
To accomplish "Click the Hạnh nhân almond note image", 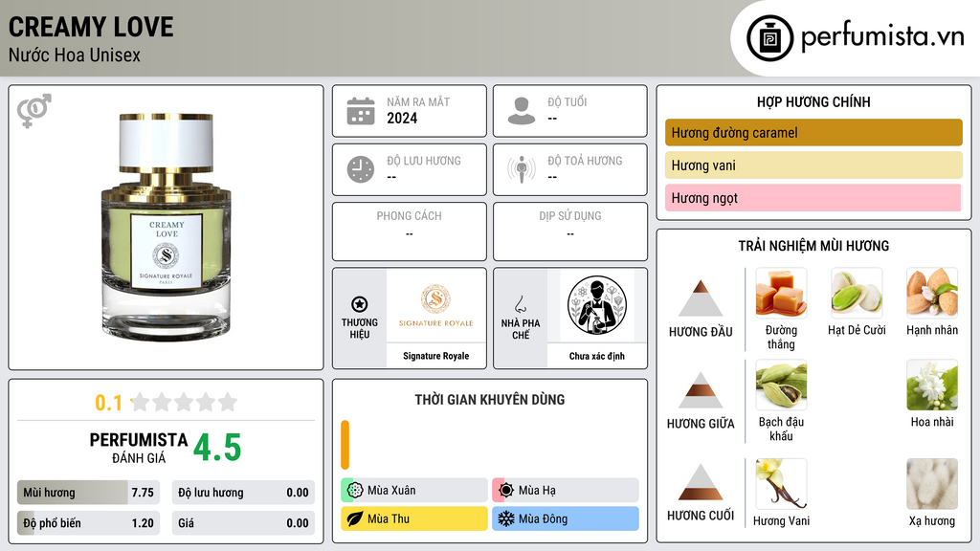I will [x=932, y=293].
